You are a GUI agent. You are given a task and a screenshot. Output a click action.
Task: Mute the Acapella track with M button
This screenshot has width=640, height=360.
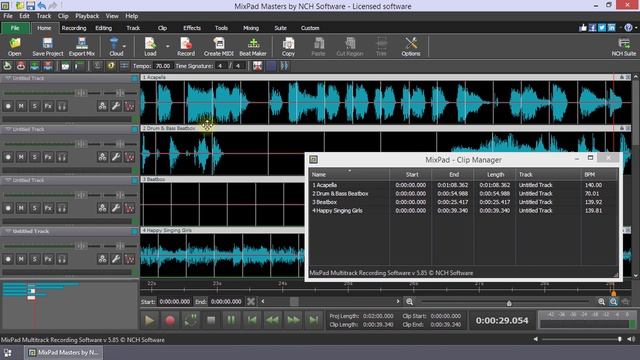[x=21, y=106]
